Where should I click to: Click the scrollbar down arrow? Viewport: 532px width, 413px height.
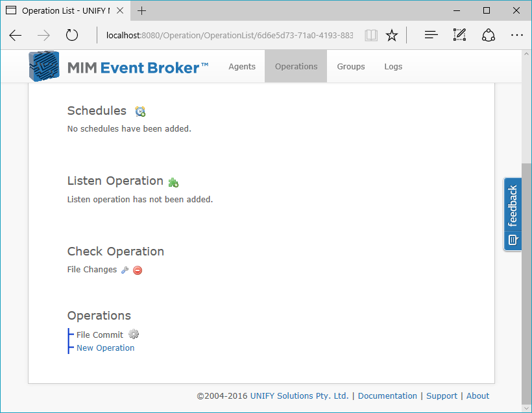click(526, 408)
